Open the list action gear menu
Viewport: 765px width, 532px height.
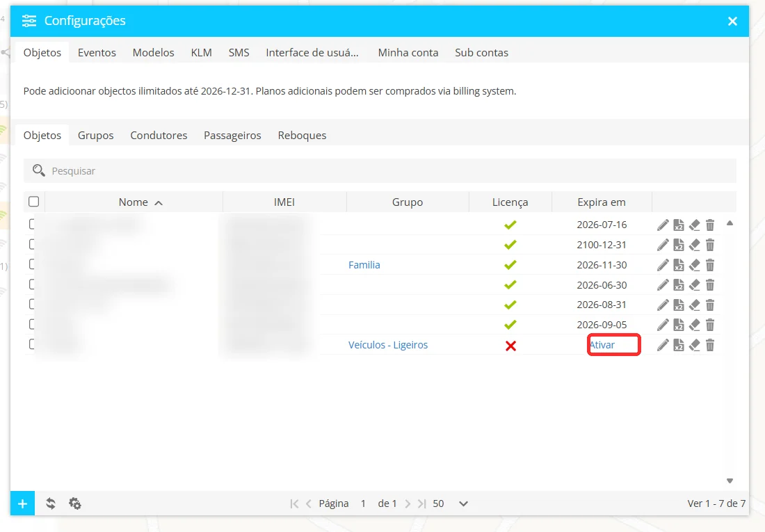[x=74, y=503]
